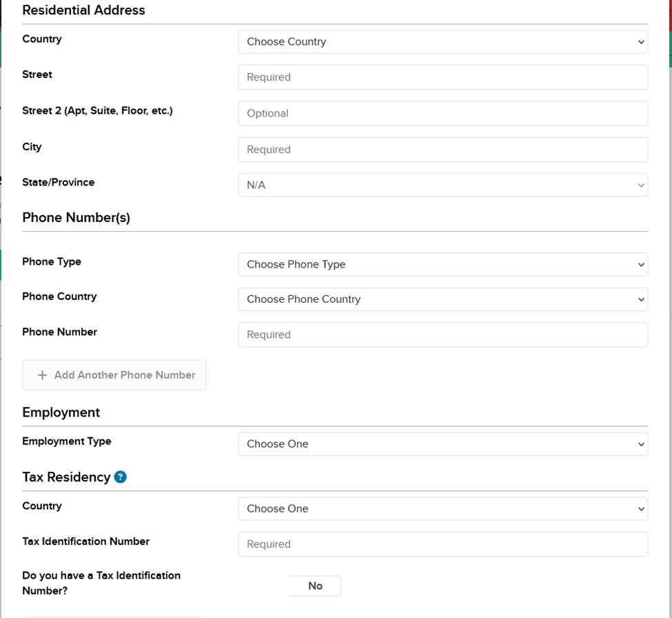Screen dimensions: 672x618
Task: Open the Tax Residency Country dropdown
Action: coord(442,509)
